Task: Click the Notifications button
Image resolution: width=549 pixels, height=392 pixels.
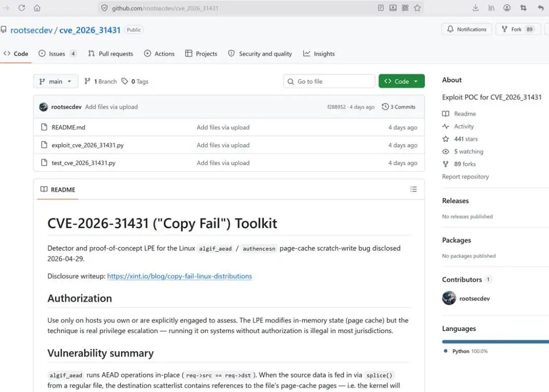Action: (x=467, y=29)
